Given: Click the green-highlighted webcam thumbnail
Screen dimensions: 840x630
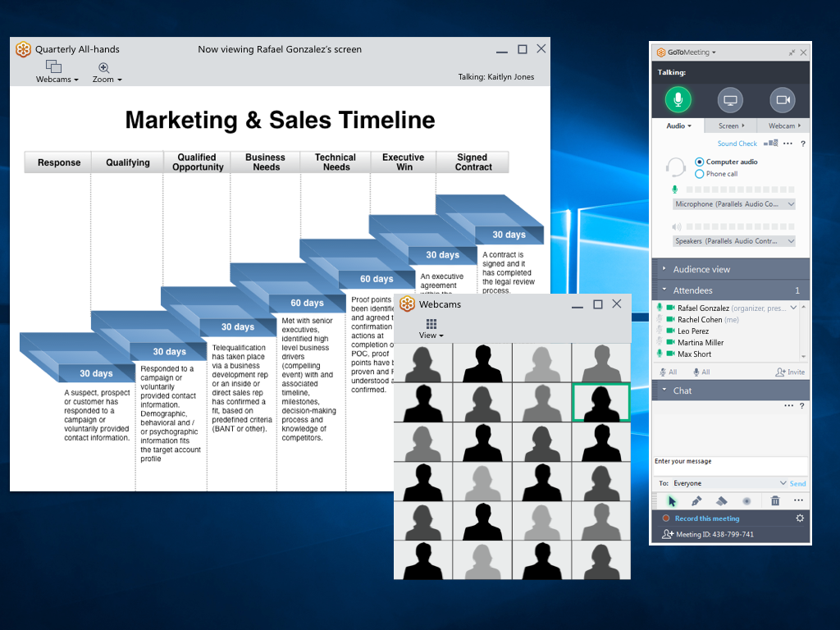Looking at the screenshot, I should 600,402.
